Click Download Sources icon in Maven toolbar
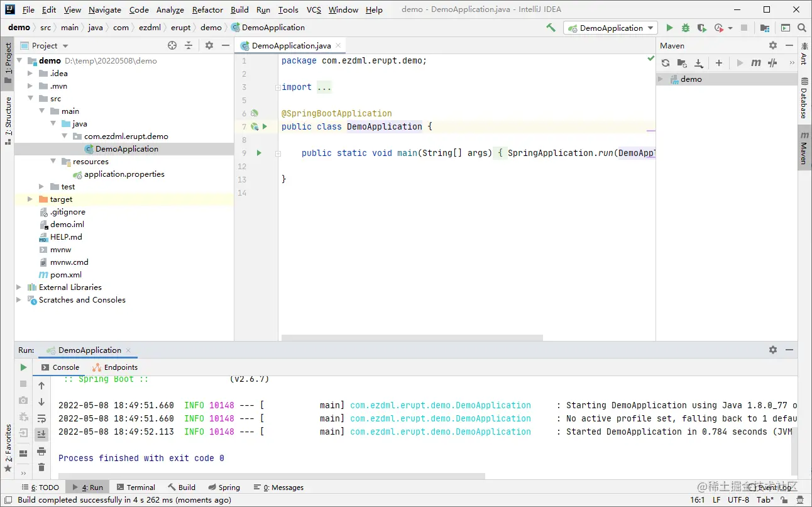Viewport: 812px width, 507px height. [698, 63]
